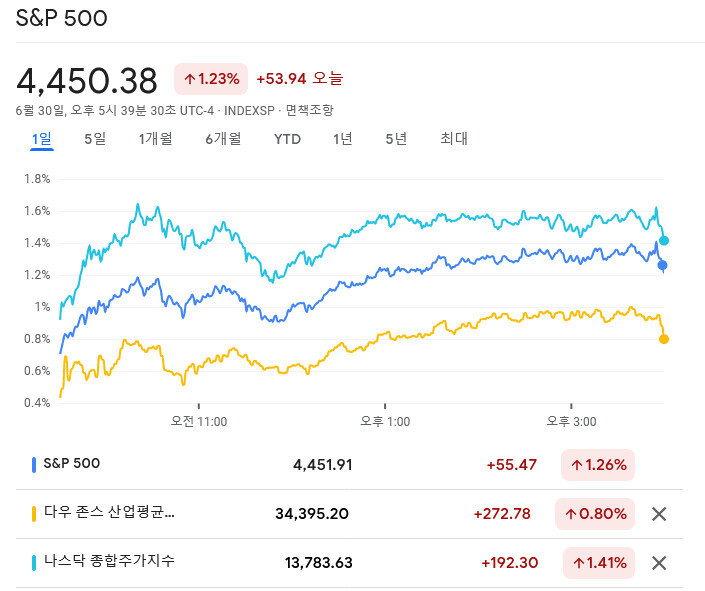Remove 다우 존스 comparison with X icon
This screenshot has width=705, height=591.
[659, 514]
